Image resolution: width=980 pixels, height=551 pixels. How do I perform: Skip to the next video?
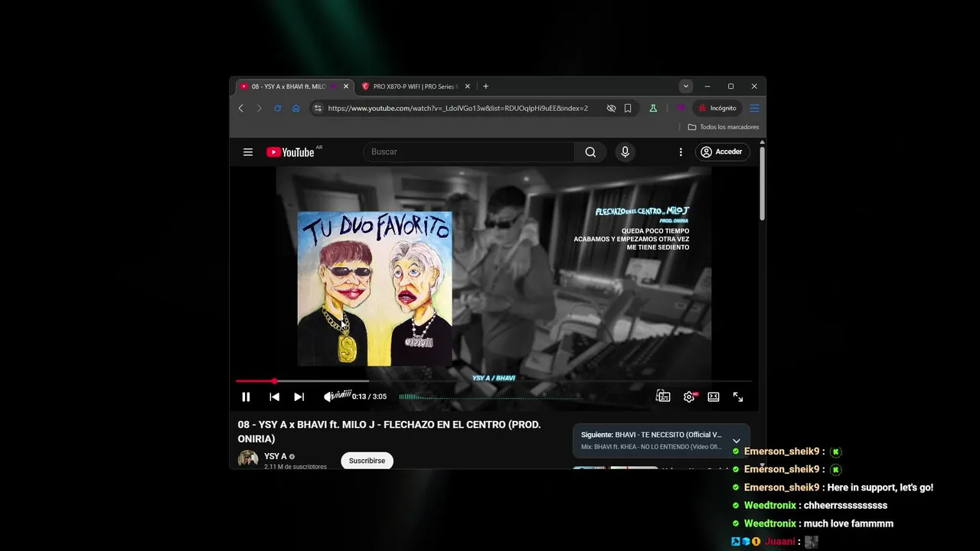point(299,396)
